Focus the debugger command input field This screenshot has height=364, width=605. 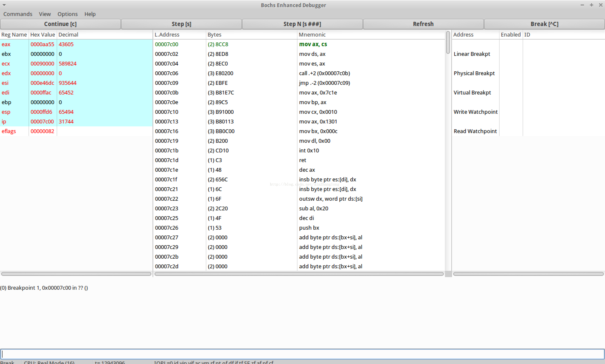click(x=302, y=354)
